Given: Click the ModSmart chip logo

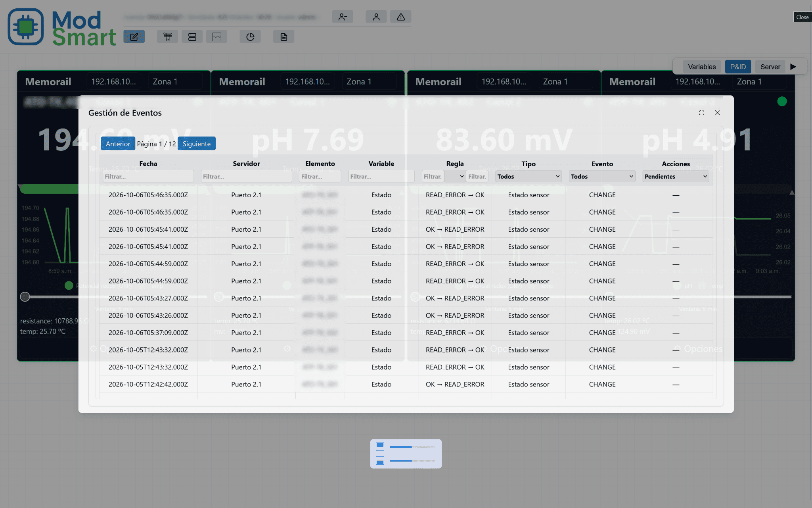Looking at the screenshot, I should point(26,27).
